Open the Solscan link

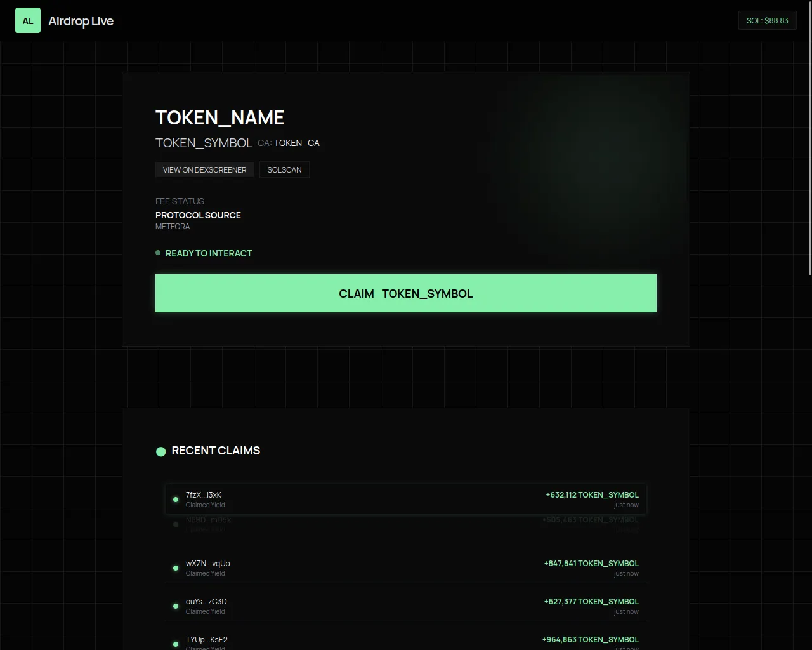click(284, 169)
